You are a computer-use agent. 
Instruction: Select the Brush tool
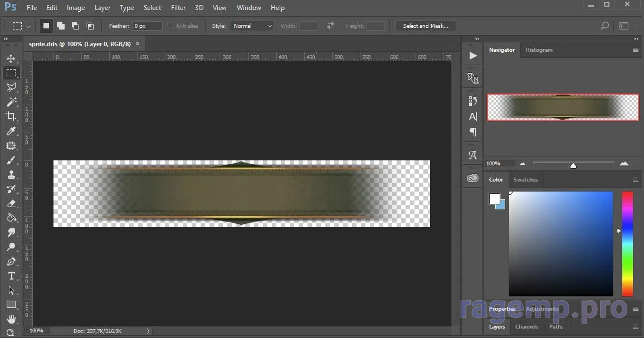point(11,160)
